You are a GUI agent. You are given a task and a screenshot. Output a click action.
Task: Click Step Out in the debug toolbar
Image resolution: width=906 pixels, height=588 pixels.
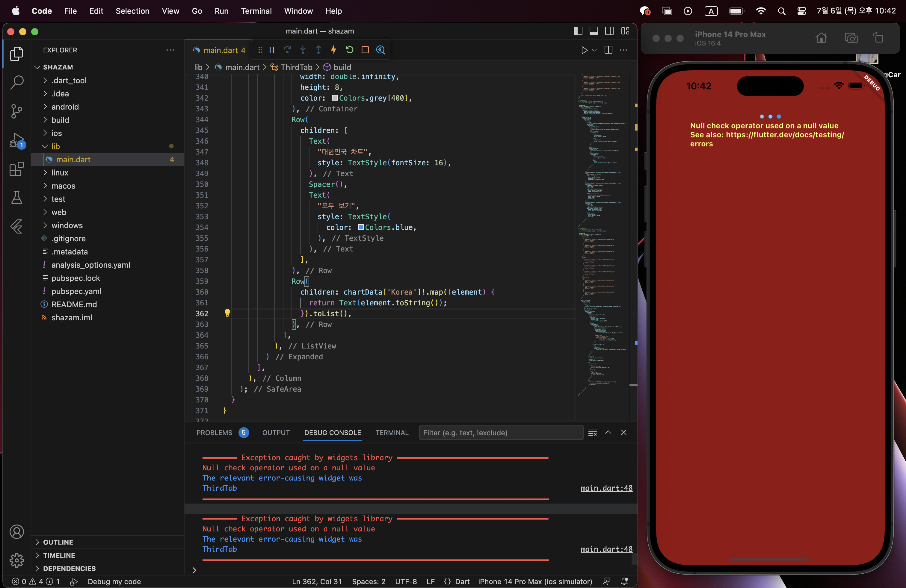point(318,50)
